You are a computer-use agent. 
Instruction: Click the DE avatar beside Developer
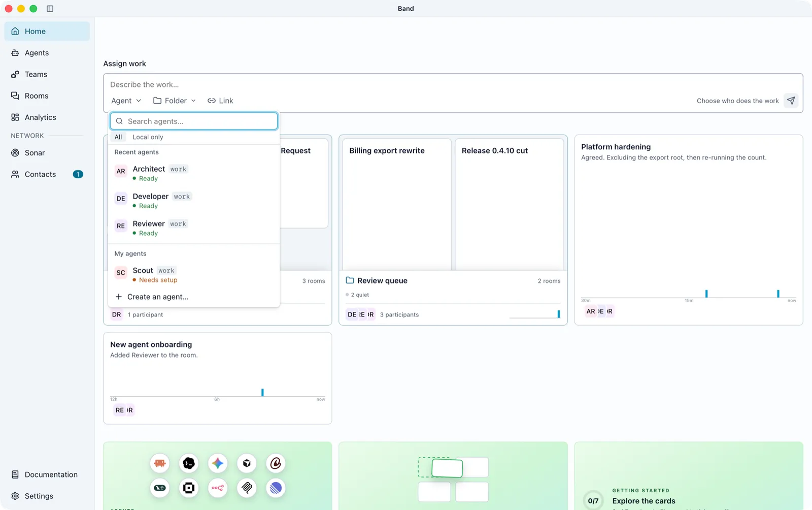(x=121, y=199)
